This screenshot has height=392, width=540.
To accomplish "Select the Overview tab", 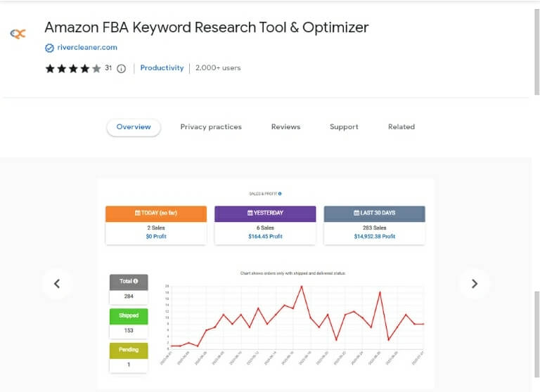I will click(x=134, y=127).
